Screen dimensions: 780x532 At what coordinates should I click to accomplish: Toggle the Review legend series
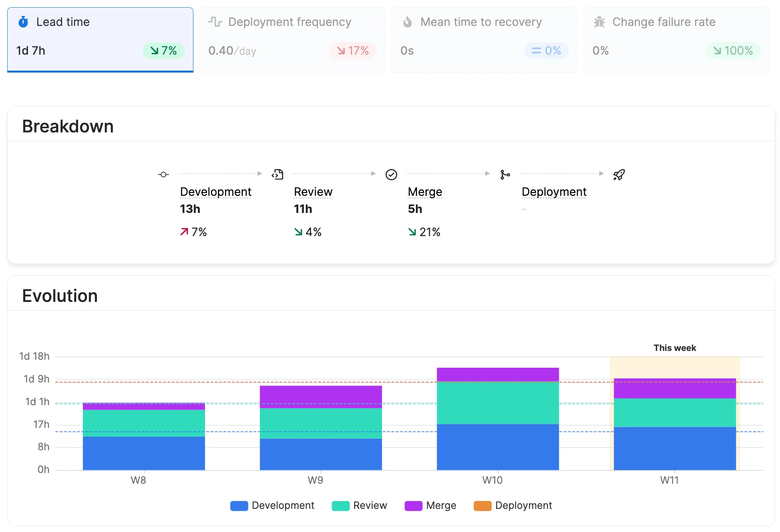point(359,506)
